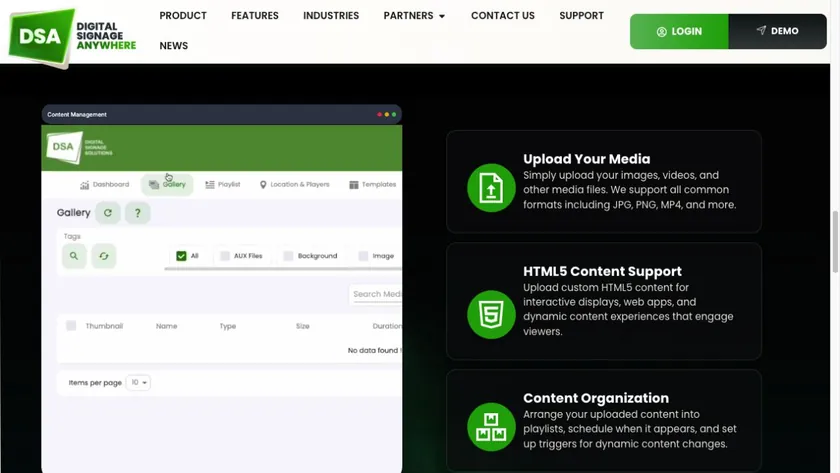The image size is (840, 473).
Task: Click the green LOGIN button
Action: point(679,32)
